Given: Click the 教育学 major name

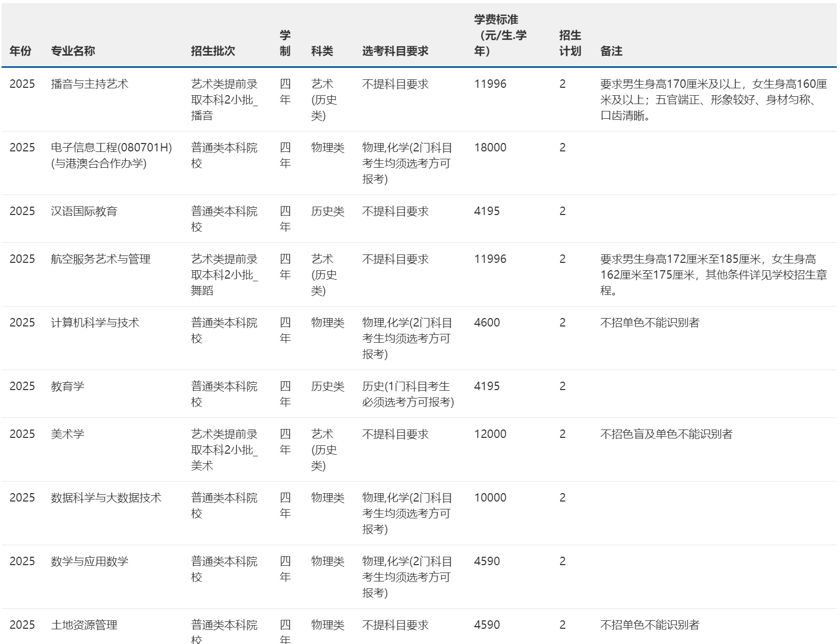Looking at the screenshot, I should coord(67,386).
